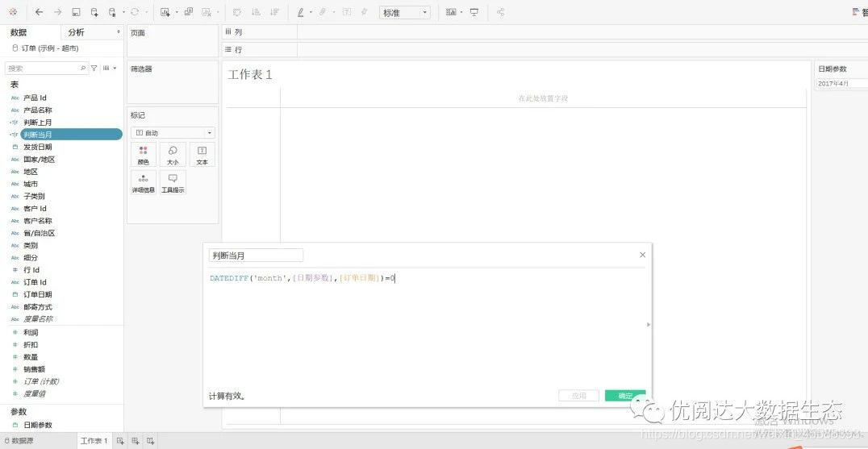Click the filter icon beside the search box
The height and width of the screenshot is (449, 868).
coord(94,68)
